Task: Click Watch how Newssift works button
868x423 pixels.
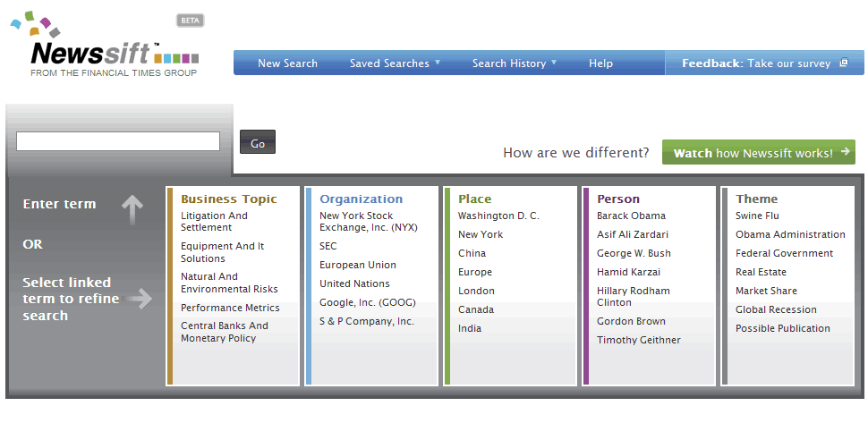Action: point(758,153)
